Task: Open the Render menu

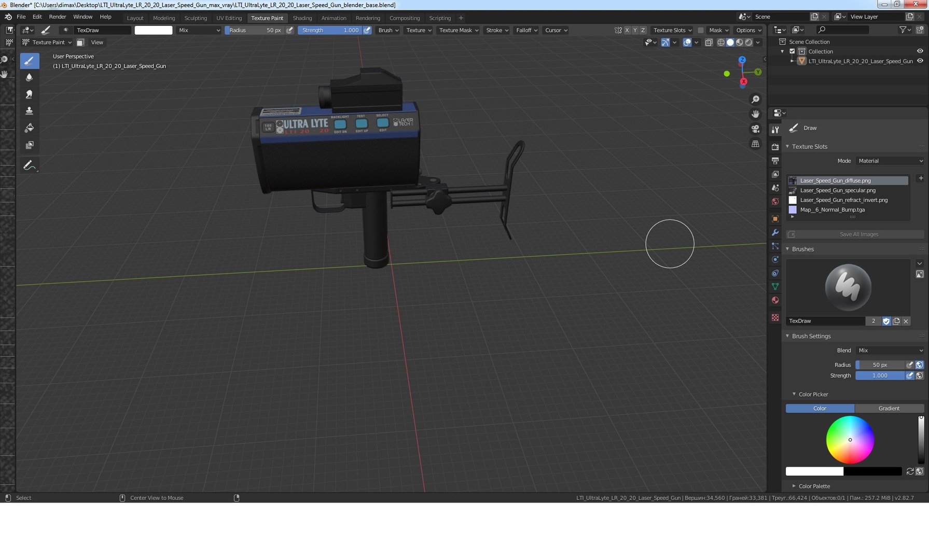Action: tap(57, 17)
